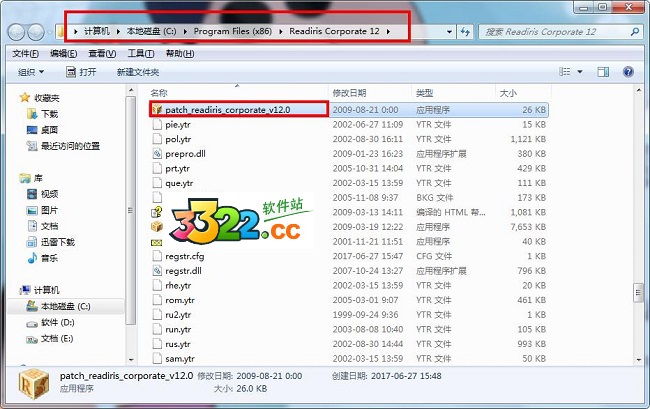The width and height of the screenshot is (650, 409).
Task: Click the navigation pane scroll up arrow
Action: (x=131, y=90)
